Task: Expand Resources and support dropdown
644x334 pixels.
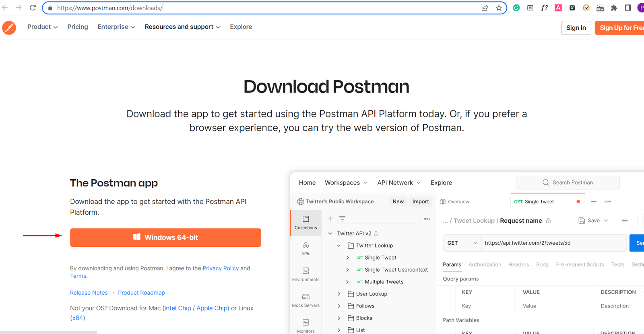Action: (182, 27)
